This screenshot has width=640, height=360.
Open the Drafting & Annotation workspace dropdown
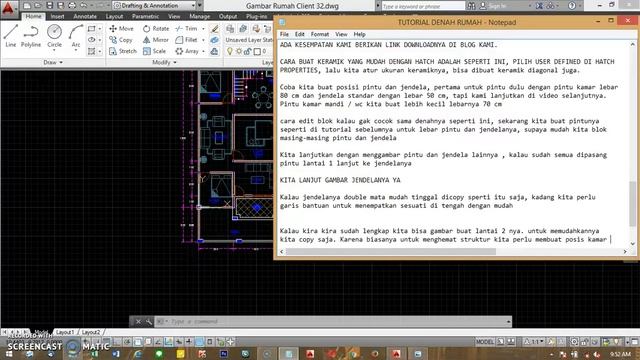coord(154,6)
